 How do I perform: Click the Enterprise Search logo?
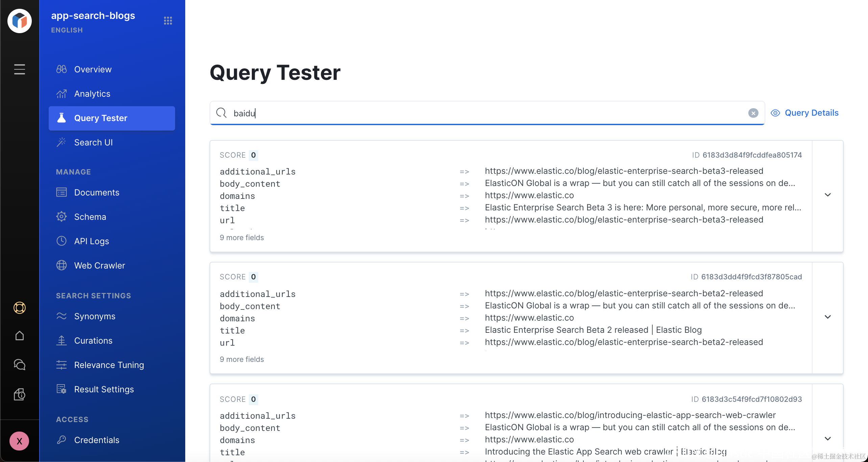[20, 21]
